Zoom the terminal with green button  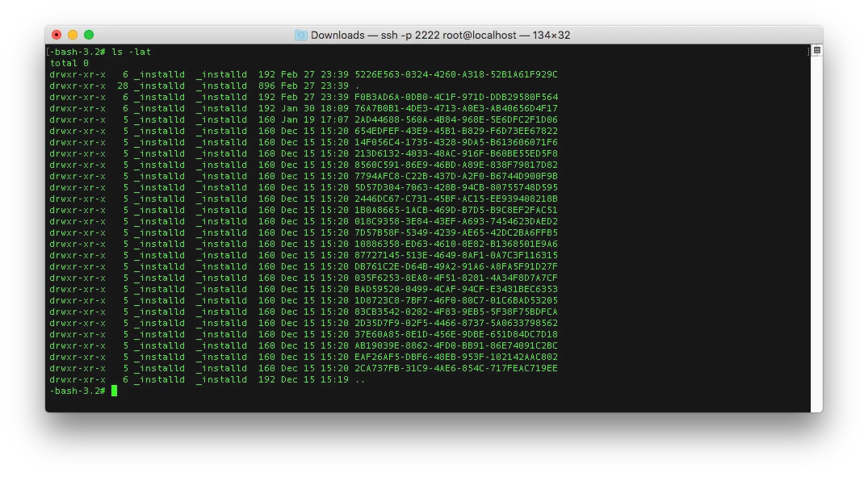[89, 35]
